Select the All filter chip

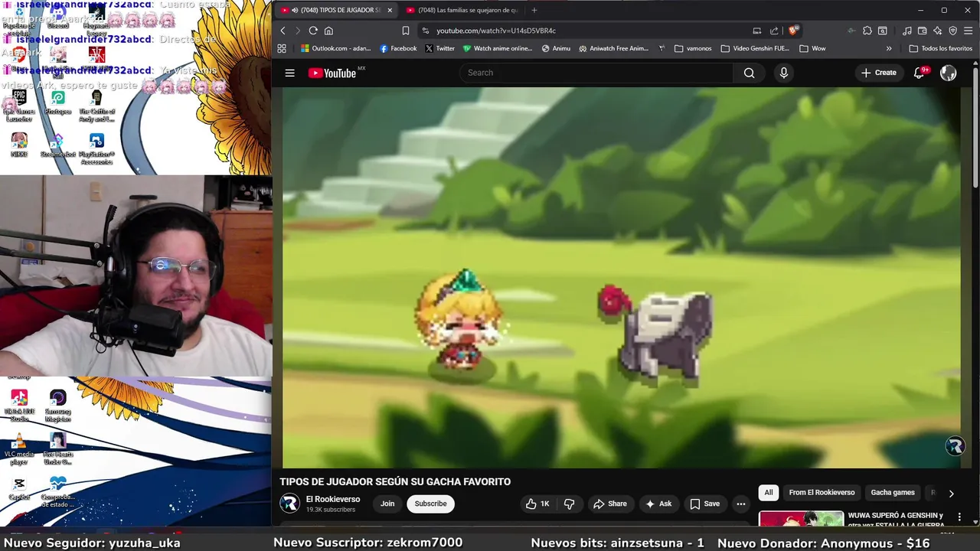tap(768, 493)
